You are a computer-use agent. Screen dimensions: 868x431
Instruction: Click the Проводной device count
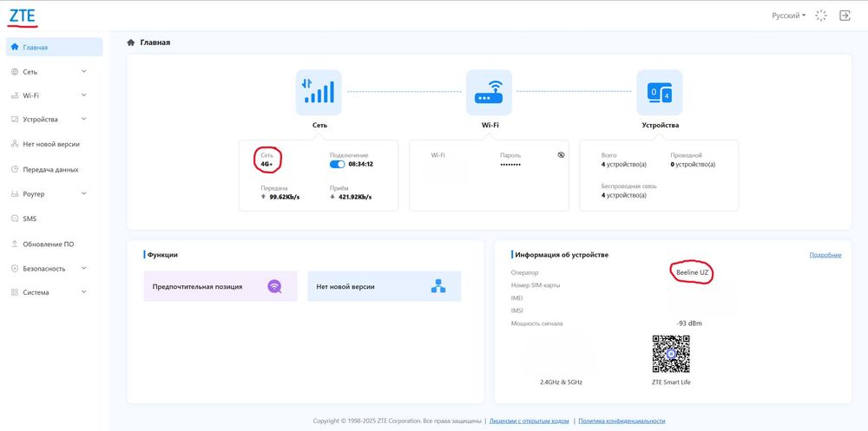coord(693,164)
